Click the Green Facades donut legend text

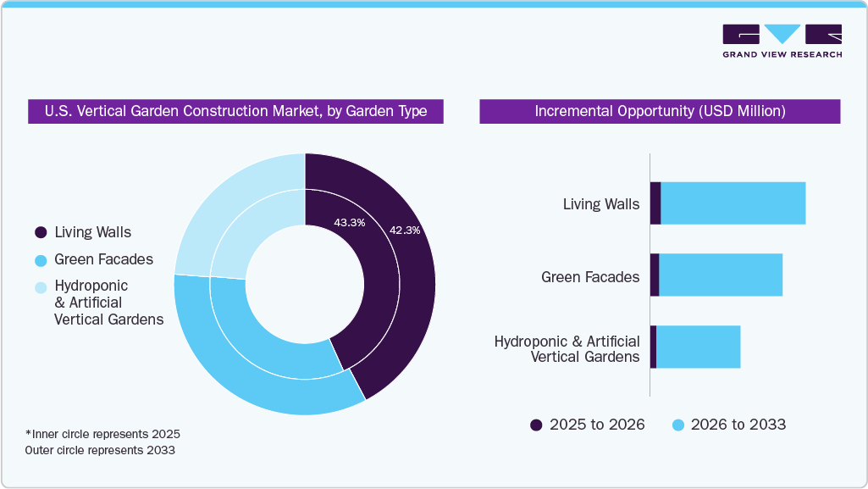click(103, 259)
